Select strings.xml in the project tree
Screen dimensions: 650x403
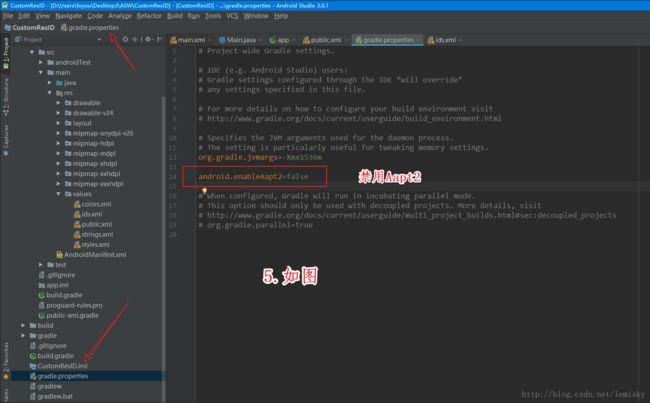(x=93, y=235)
